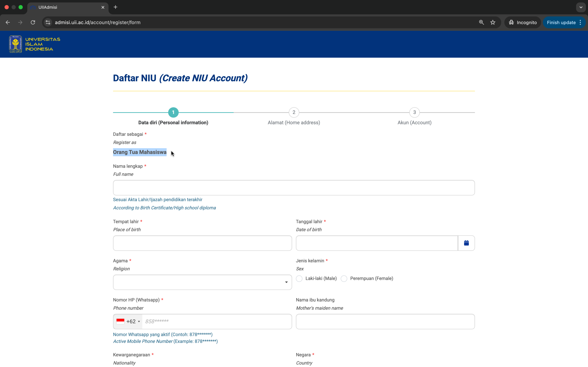The height and width of the screenshot is (367, 588).
Task: Open a new tab with the plus icon
Action: click(115, 7)
